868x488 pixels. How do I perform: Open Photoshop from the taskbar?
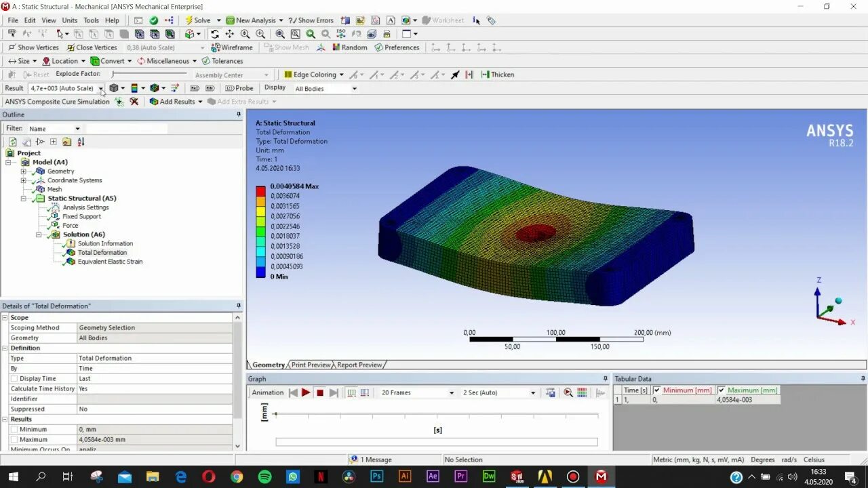pos(377,476)
